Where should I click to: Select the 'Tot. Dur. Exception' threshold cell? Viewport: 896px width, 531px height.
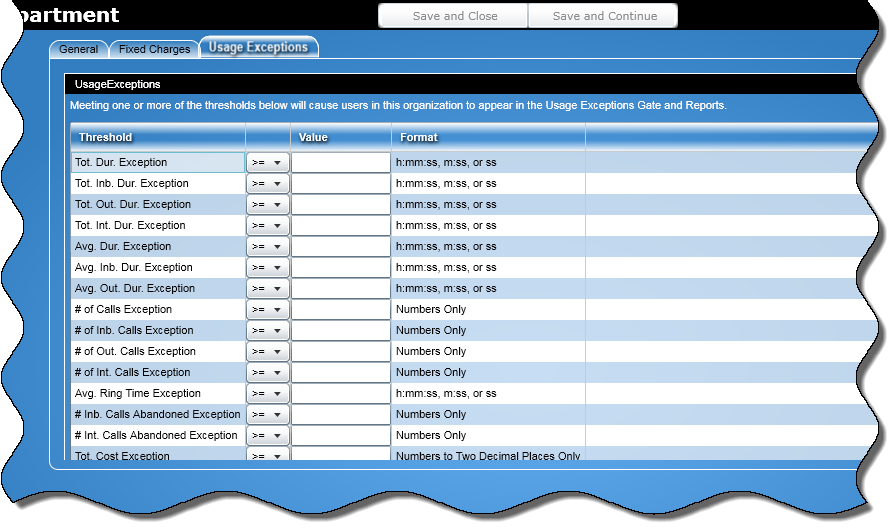158,163
